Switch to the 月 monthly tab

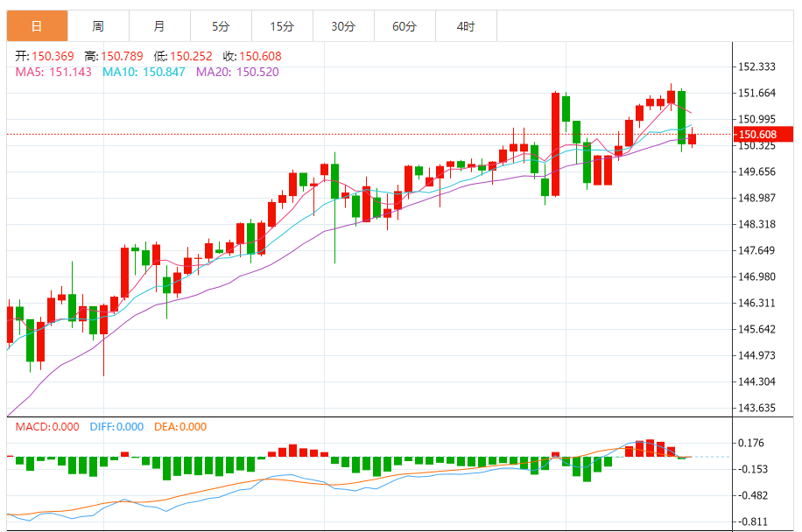pos(159,26)
